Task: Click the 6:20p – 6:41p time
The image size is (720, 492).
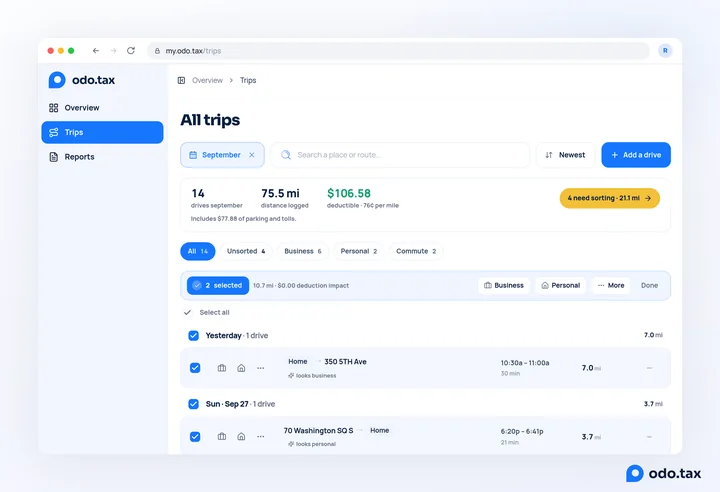Action: tap(522, 431)
